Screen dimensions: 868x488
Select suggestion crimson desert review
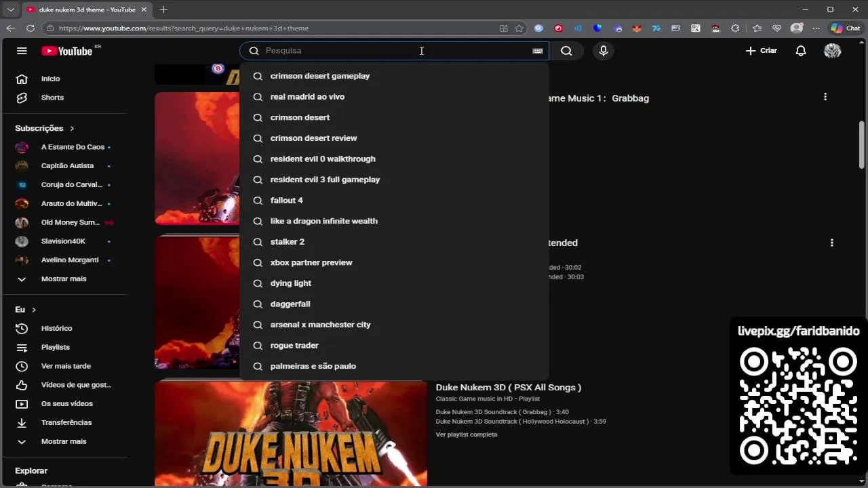point(394,138)
